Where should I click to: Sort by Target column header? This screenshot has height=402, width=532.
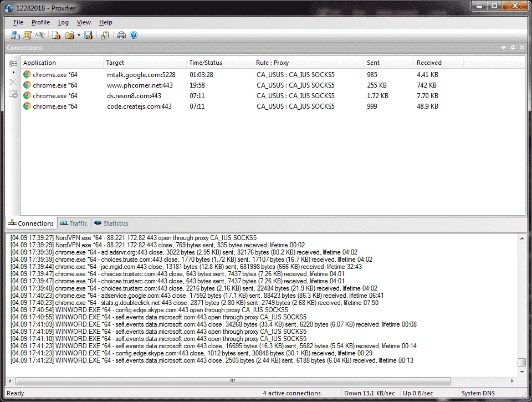(x=145, y=63)
